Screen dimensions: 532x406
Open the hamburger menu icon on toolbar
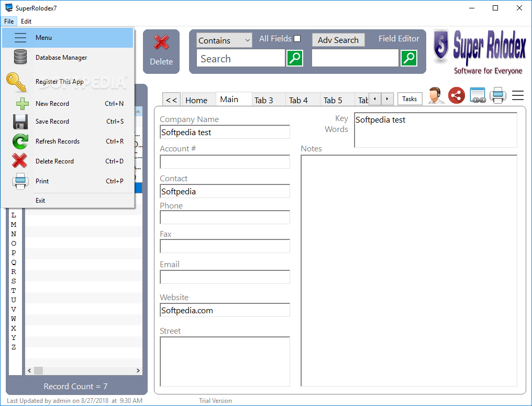point(518,95)
